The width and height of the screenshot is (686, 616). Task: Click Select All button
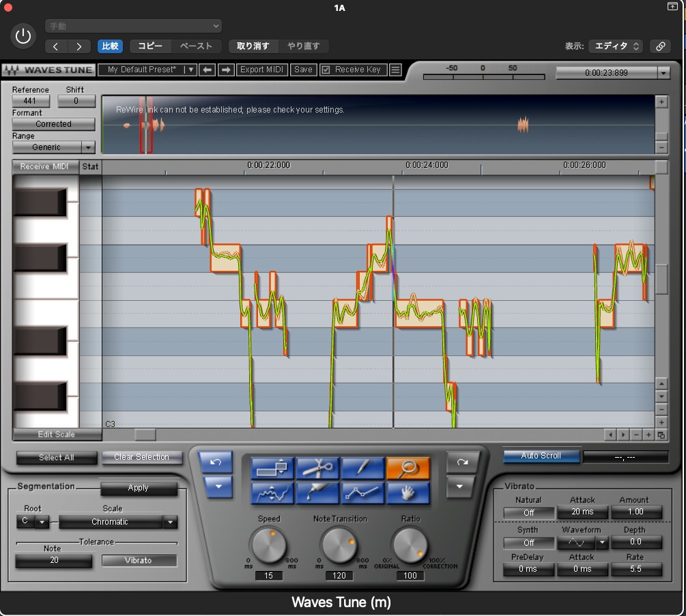[57, 458]
